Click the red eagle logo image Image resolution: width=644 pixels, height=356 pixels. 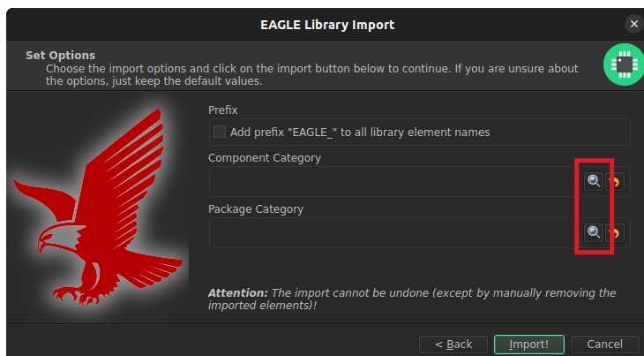98,208
